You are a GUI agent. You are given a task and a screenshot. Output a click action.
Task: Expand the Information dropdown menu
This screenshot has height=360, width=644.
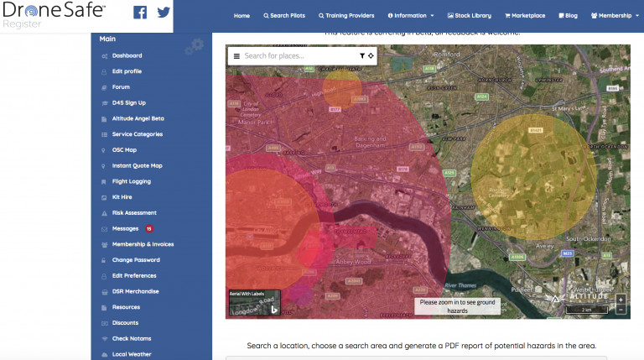click(x=411, y=16)
